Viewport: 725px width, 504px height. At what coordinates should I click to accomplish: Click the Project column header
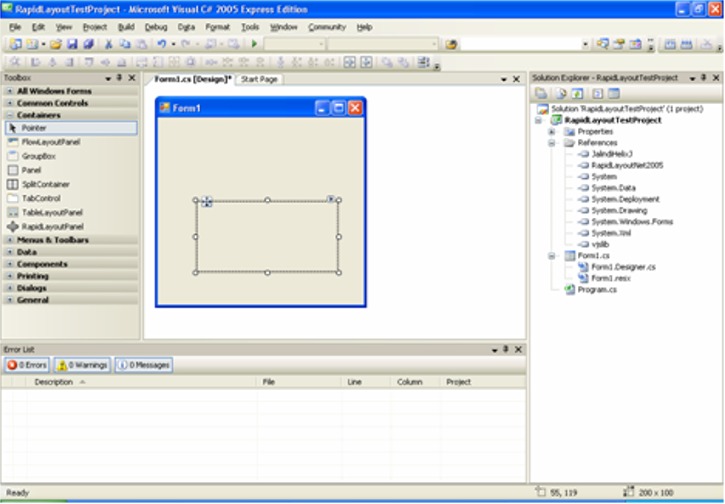click(482, 382)
